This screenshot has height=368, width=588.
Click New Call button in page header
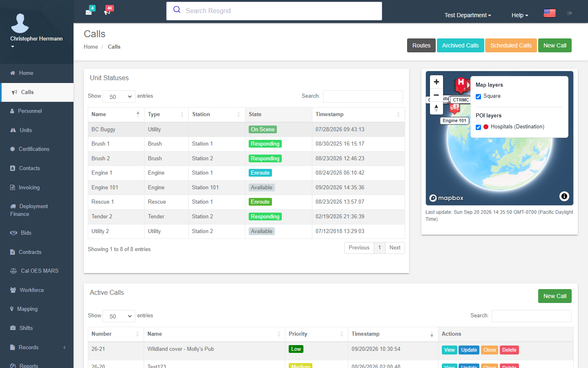coord(555,45)
